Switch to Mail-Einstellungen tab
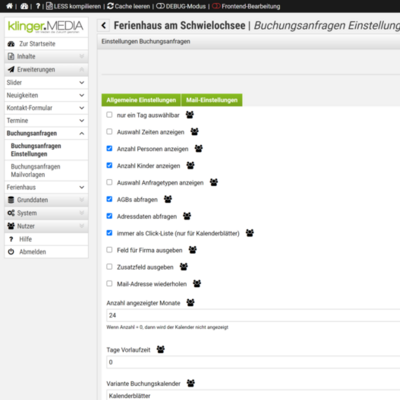The width and height of the screenshot is (400, 400). pyautogui.click(x=212, y=100)
